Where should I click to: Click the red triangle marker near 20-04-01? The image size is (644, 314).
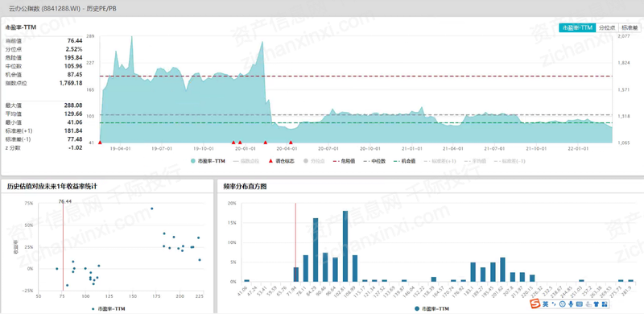291,143
